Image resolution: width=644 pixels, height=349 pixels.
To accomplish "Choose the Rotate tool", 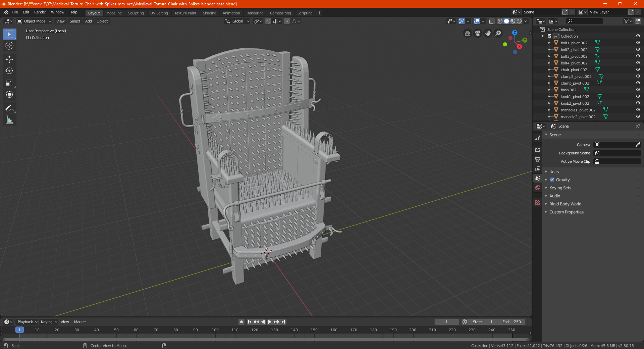I will 9,71.
